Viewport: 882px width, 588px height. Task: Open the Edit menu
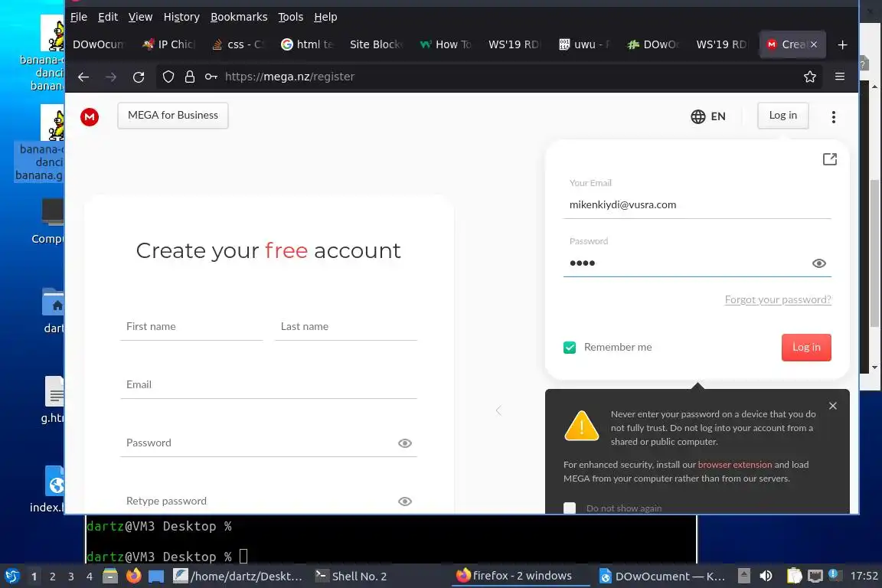tap(107, 17)
